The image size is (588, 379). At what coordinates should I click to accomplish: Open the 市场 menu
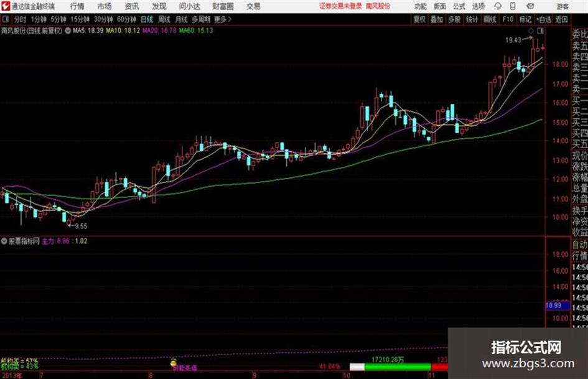(104, 6)
